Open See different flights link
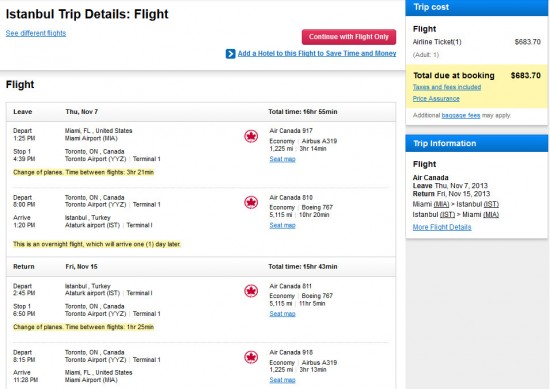Viewport: 550px width, 389px height. [x=36, y=33]
